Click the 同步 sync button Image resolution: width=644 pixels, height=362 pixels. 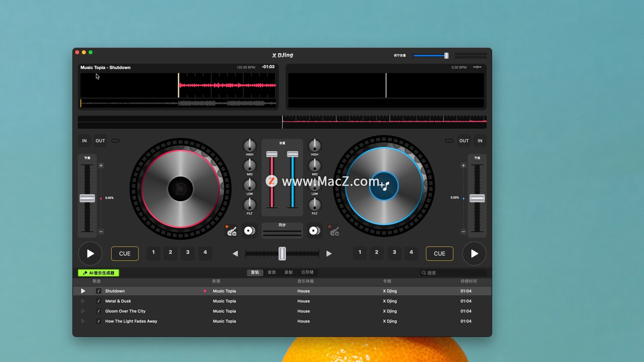point(282,230)
